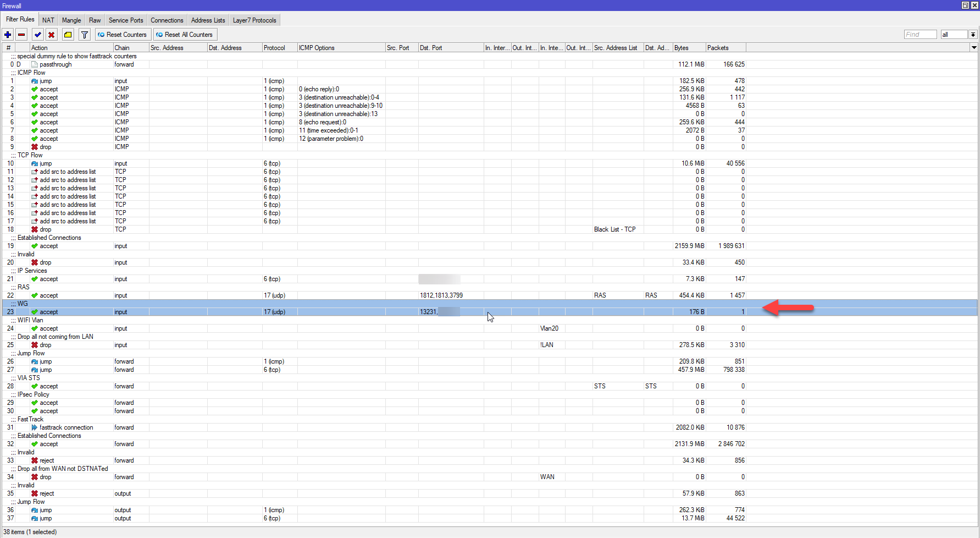Open the Layer7 Protocols tab
The image size is (980, 538).
254,20
